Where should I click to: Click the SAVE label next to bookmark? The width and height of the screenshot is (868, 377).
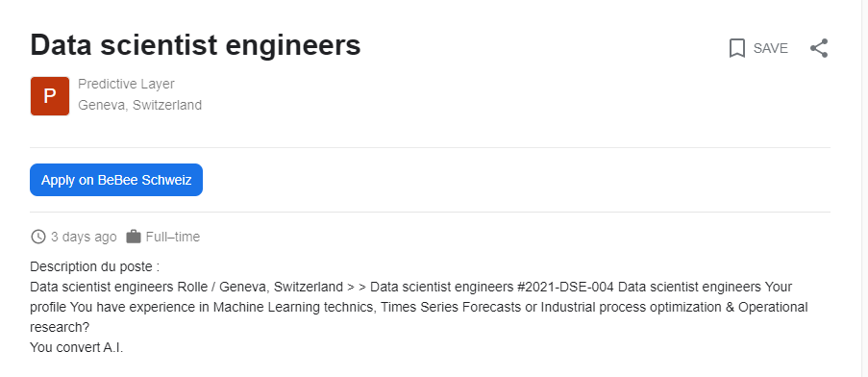[771, 48]
